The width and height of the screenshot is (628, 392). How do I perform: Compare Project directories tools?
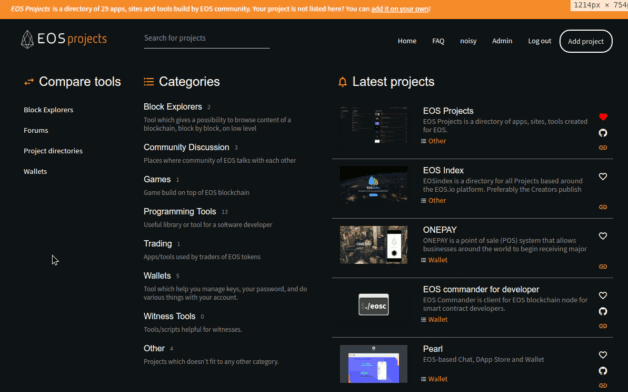pos(53,151)
